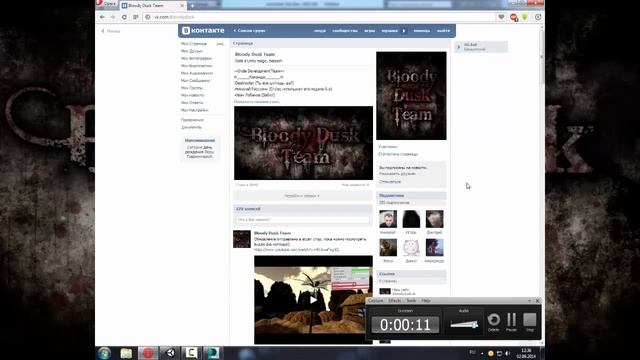Open subscriber Николай's avatar
Viewport: 640px width, 360px height.
click(388, 219)
